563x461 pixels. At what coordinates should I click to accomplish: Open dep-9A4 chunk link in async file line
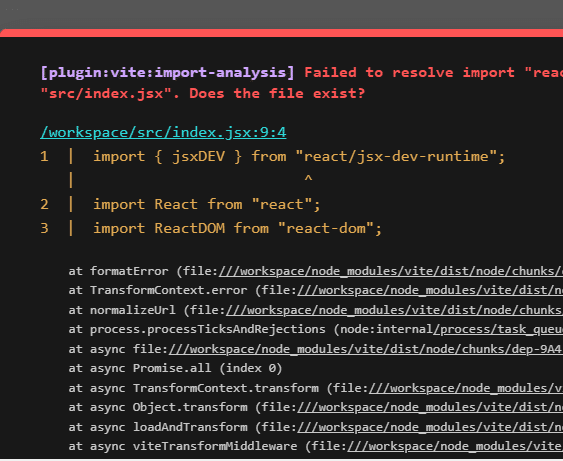pyautogui.click(x=366, y=349)
